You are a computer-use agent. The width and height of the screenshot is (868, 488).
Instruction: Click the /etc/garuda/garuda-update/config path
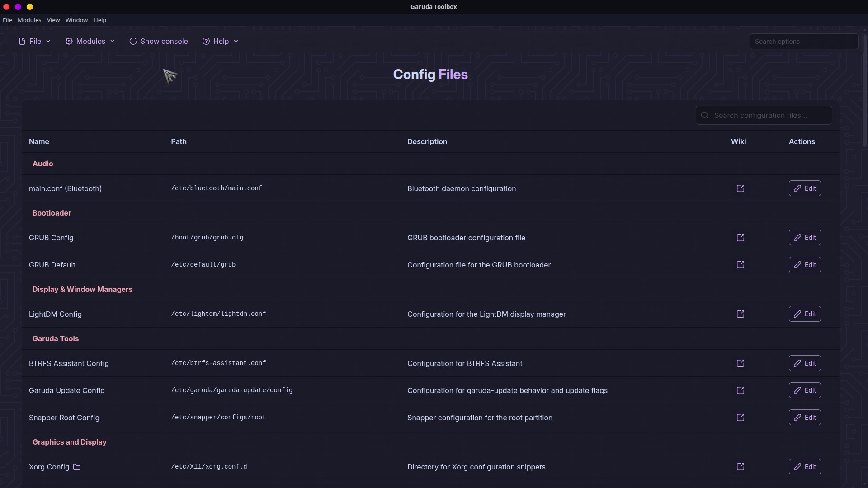(x=231, y=390)
